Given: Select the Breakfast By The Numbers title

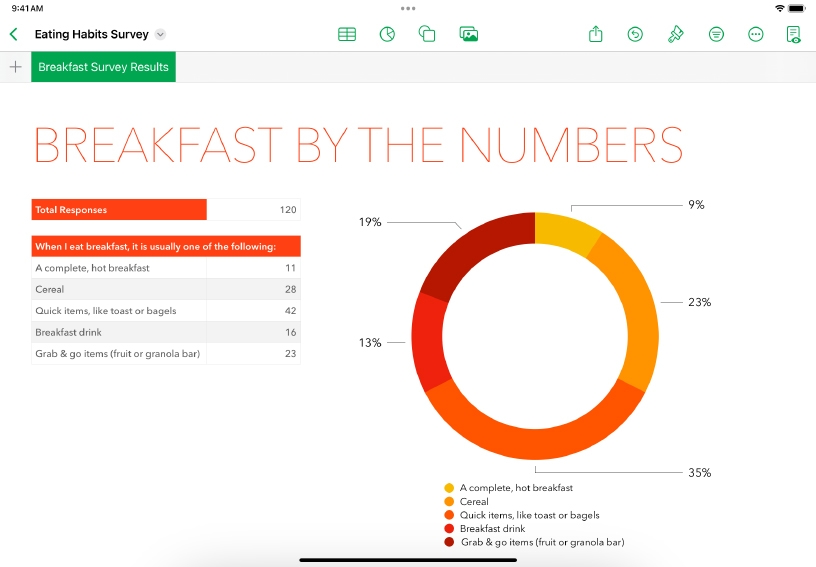Looking at the screenshot, I should [358, 145].
